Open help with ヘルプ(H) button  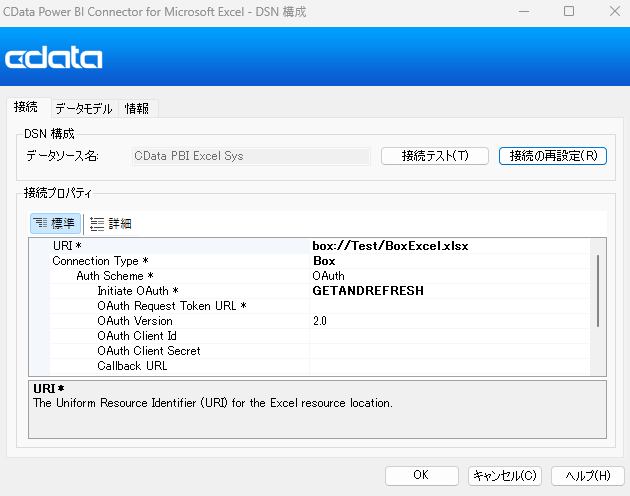[x=587, y=475]
